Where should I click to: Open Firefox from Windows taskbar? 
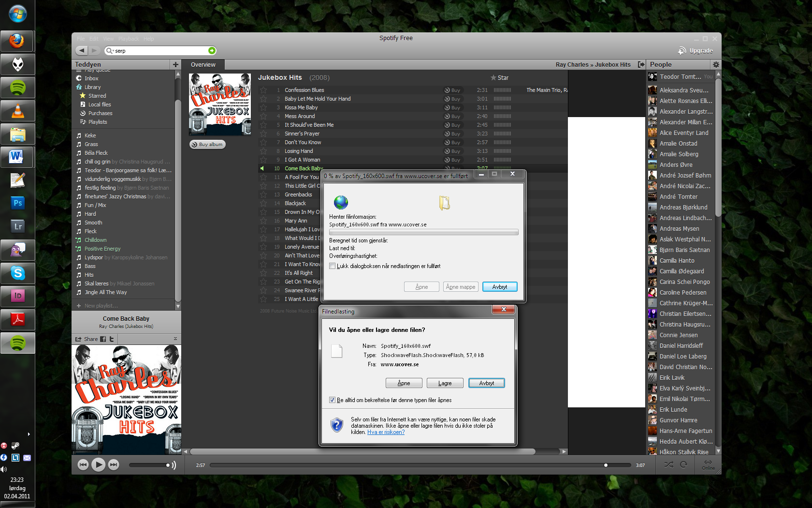17,41
